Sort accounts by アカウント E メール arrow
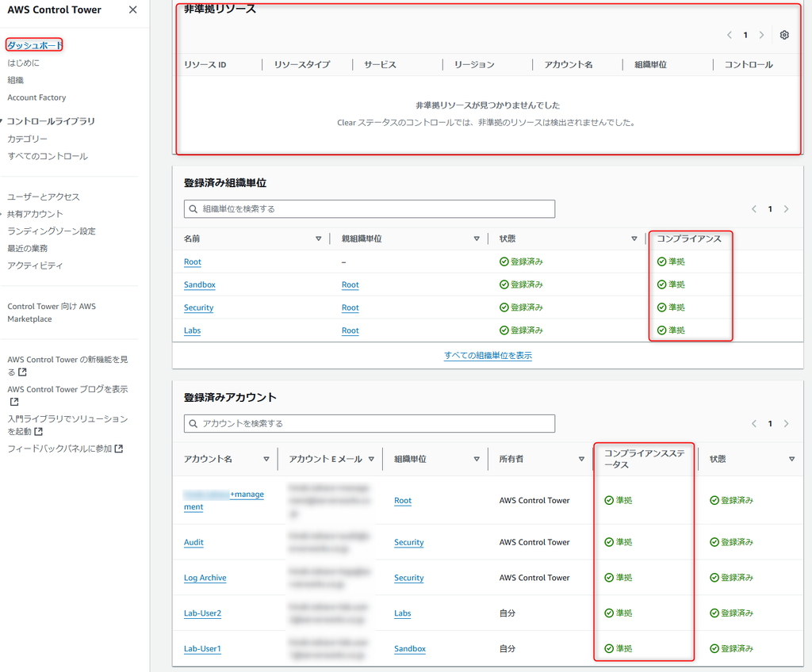Image resolution: width=812 pixels, height=672 pixels. pos(371,459)
